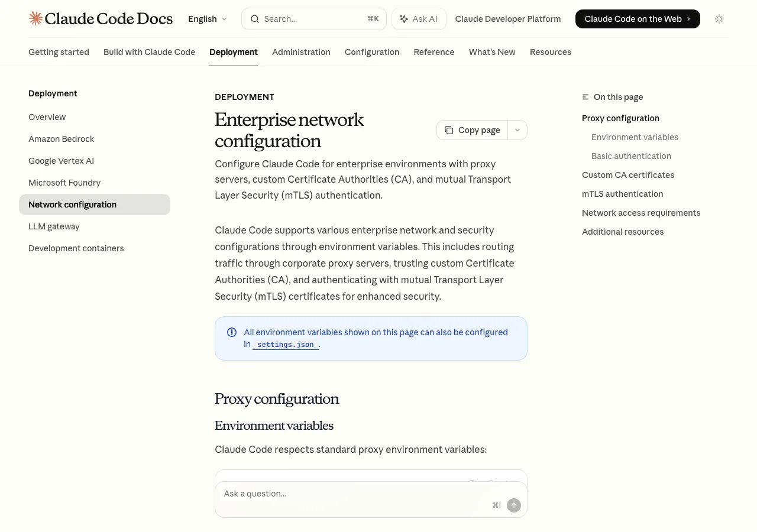The width and height of the screenshot is (757, 532).
Task: Jump to Basic authentication section
Action: [631, 156]
